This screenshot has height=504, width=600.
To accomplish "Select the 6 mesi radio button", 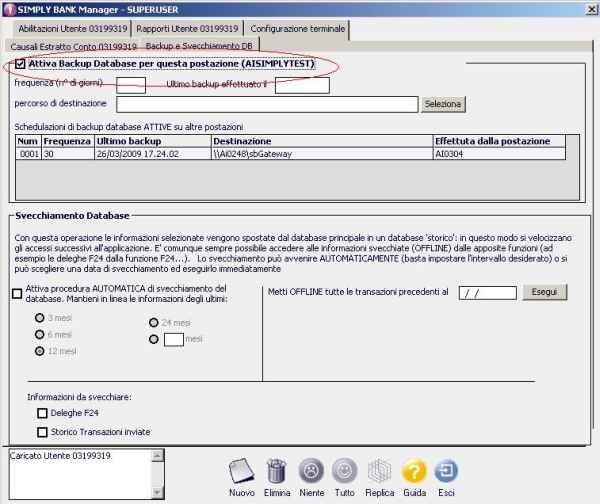I will 39,334.
